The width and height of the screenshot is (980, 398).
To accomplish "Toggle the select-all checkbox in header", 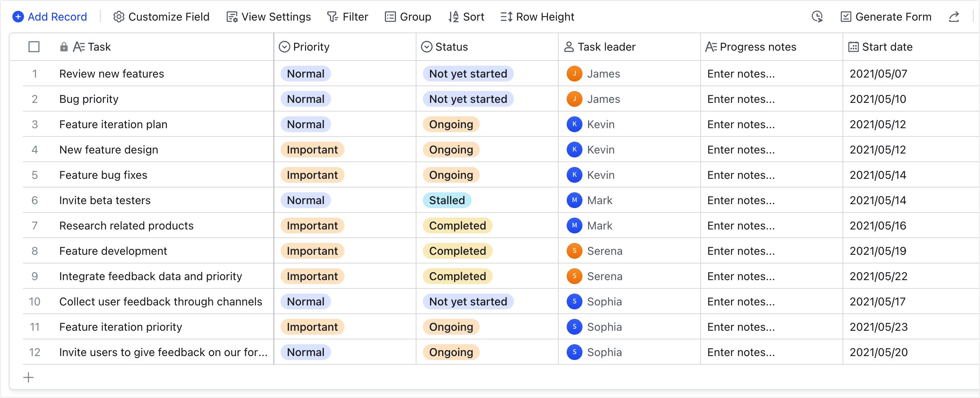I will (34, 47).
